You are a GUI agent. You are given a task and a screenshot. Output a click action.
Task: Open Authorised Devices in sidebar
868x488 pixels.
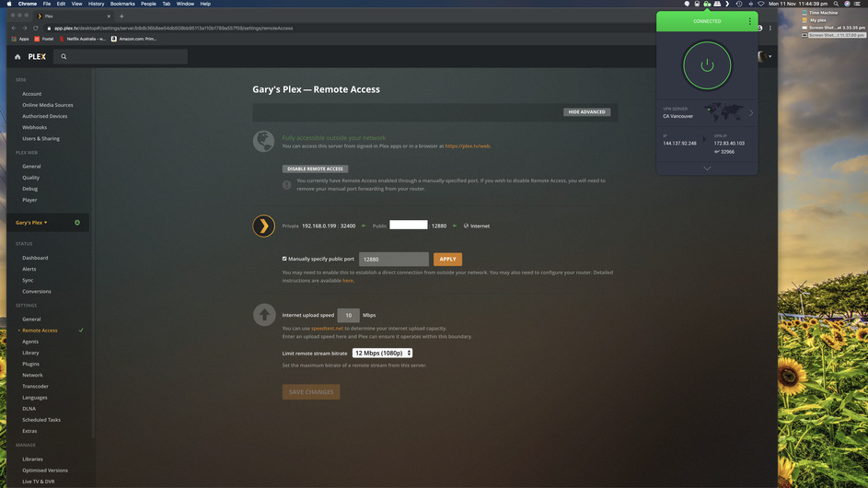45,116
